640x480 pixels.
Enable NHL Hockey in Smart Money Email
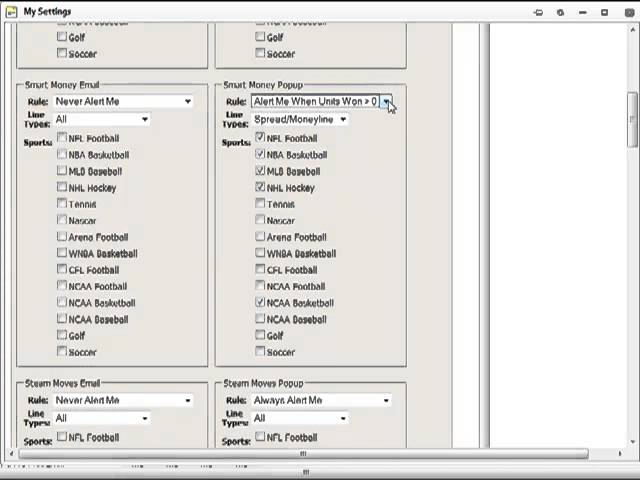[62, 187]
